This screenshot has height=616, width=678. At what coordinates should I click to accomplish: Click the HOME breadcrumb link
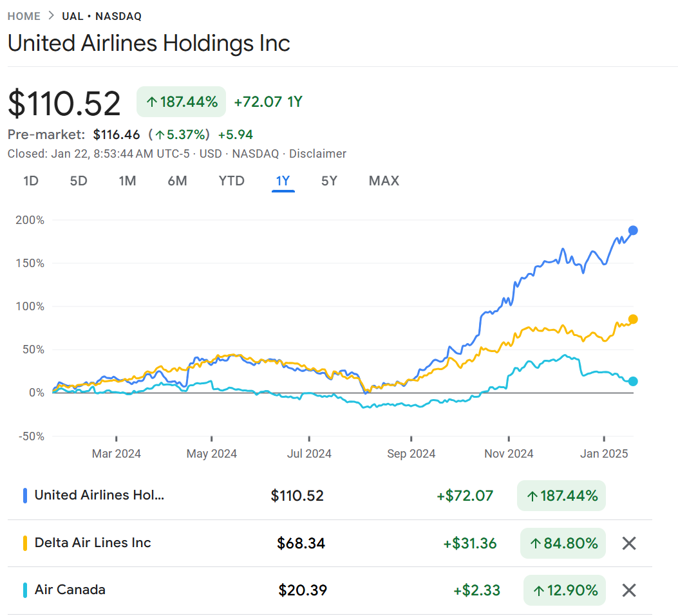tap(24, 16)
